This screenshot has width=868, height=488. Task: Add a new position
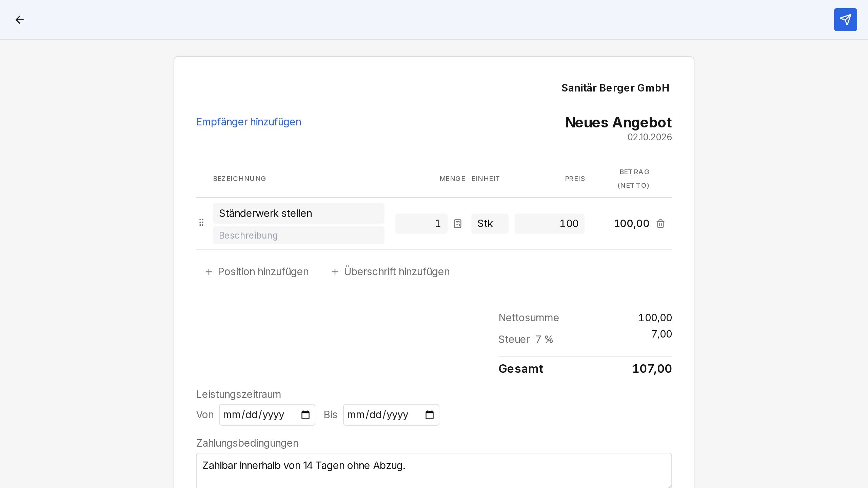coord(257,272)
